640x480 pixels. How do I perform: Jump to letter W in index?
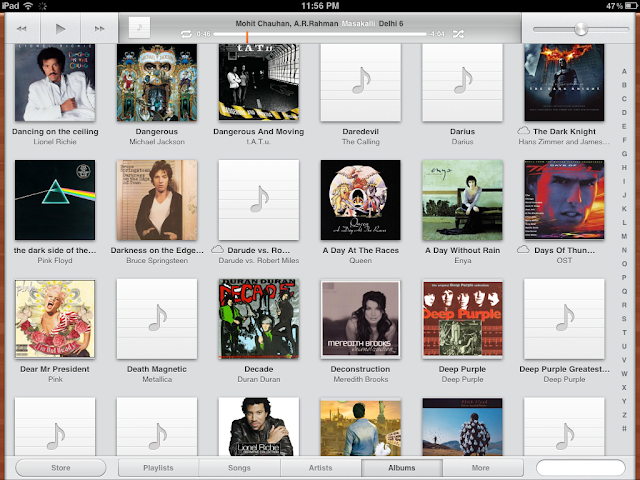(624, 373)
